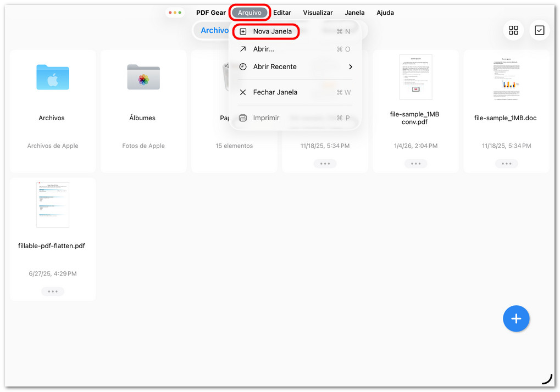Open the Archivos Apple Files folder
This screenshot has width=560, height=392.
tap(52, 77)
